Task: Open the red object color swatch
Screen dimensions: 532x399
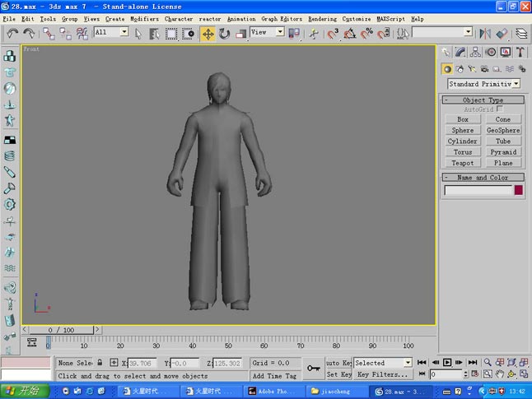Action: coord(519,190)
